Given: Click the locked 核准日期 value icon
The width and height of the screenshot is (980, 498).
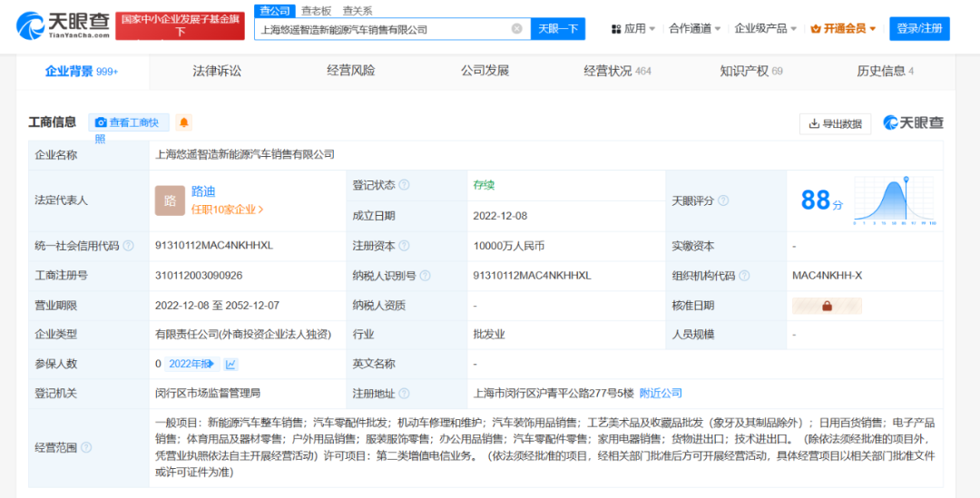Looking at the screenshot, I should pos(827,306).
